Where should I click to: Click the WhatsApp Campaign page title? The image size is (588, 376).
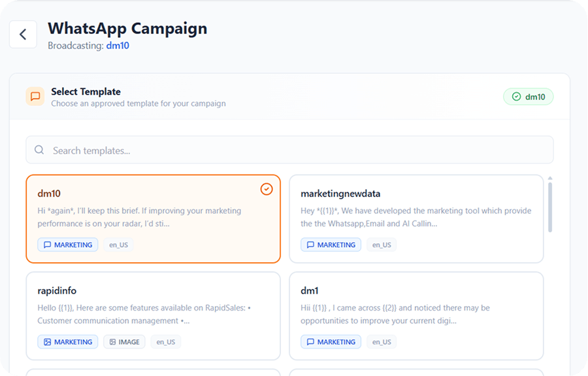pyautogui.click(x=127, y=29)
